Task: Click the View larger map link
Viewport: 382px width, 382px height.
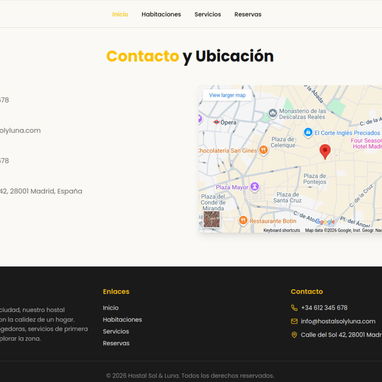Action: [227, 95]
